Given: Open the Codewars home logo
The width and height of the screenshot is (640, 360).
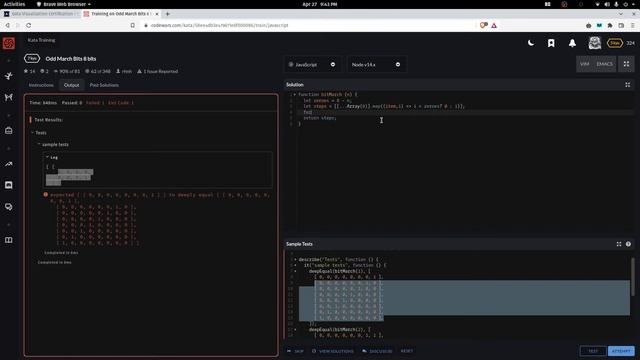Looking at the screenshot, I should point(9,43).
